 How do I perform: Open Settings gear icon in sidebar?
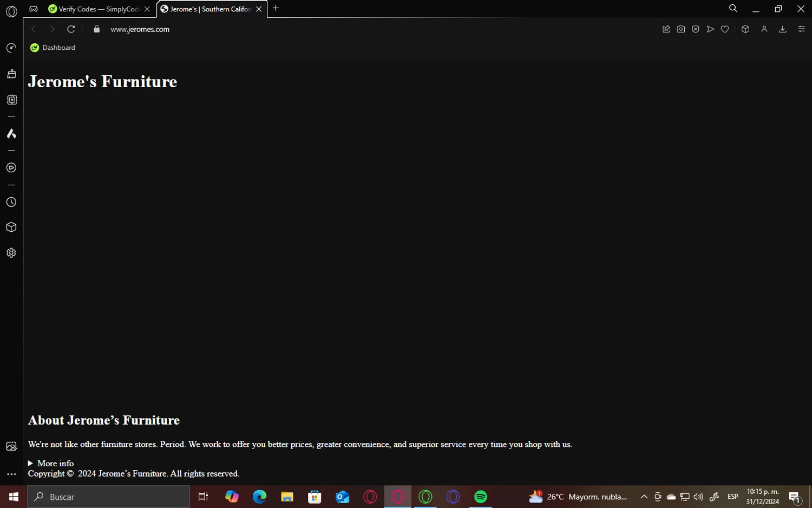click(x=11, y=253)
